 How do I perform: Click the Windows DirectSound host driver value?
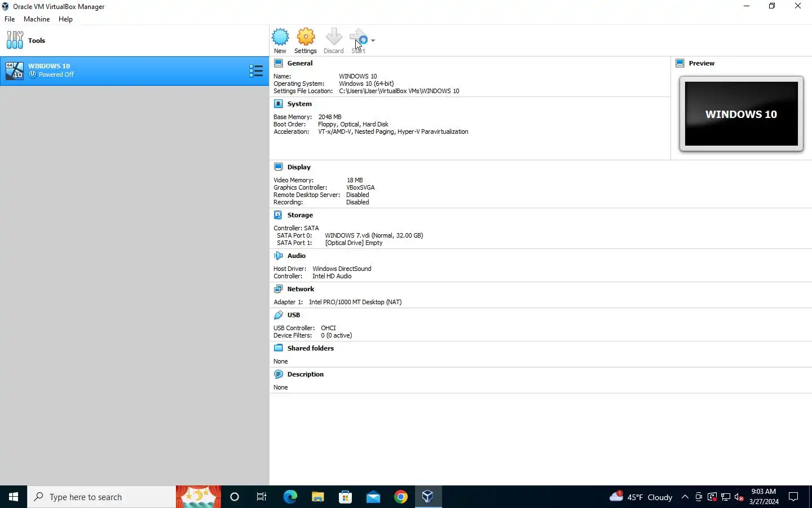pyautogui.click(x=342, y=269)
